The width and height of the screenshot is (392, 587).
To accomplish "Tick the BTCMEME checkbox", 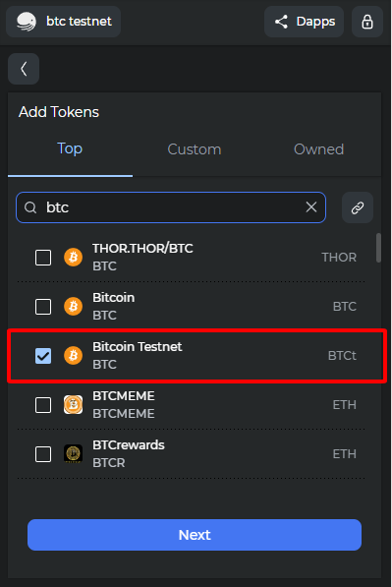I will [x=43, y=405].
